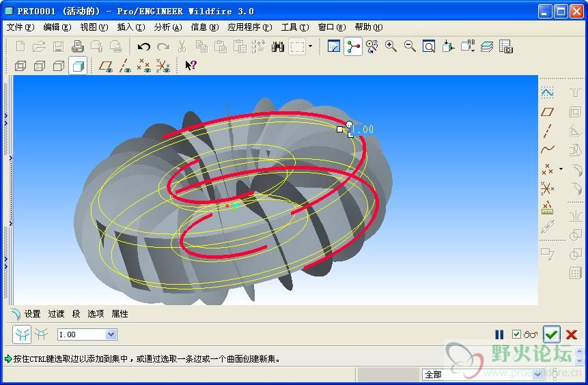Screen dimensions: 588x385
Task: Enable shaded display mode
Action: click(78, 66)
